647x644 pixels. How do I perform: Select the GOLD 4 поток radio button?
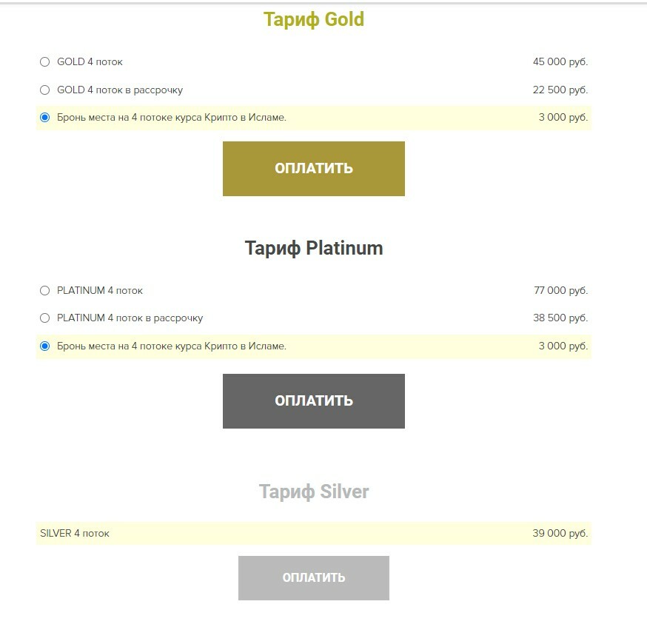[x=44, y=62]
